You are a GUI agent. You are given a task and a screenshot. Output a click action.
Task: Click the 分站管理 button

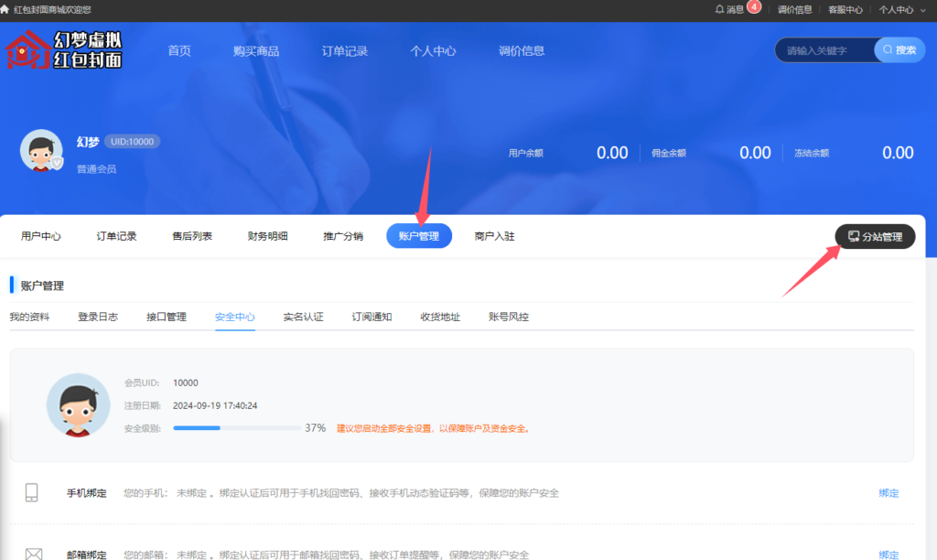875,237
